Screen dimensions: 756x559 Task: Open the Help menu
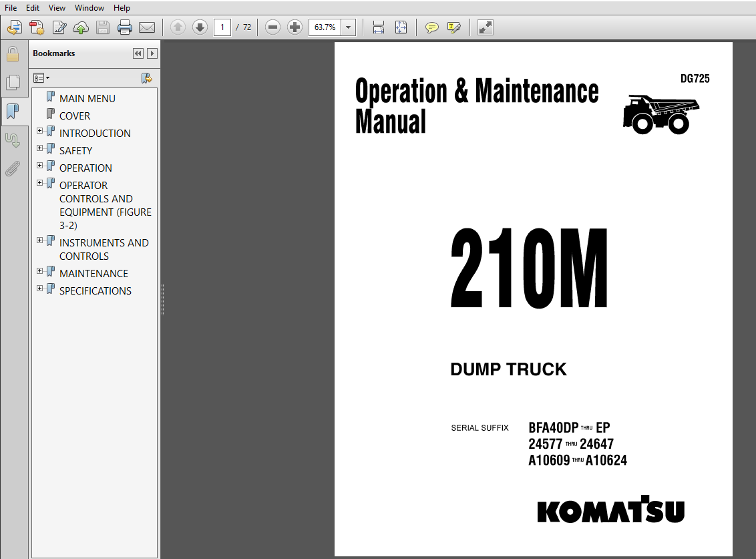click(x=122, y=8)
